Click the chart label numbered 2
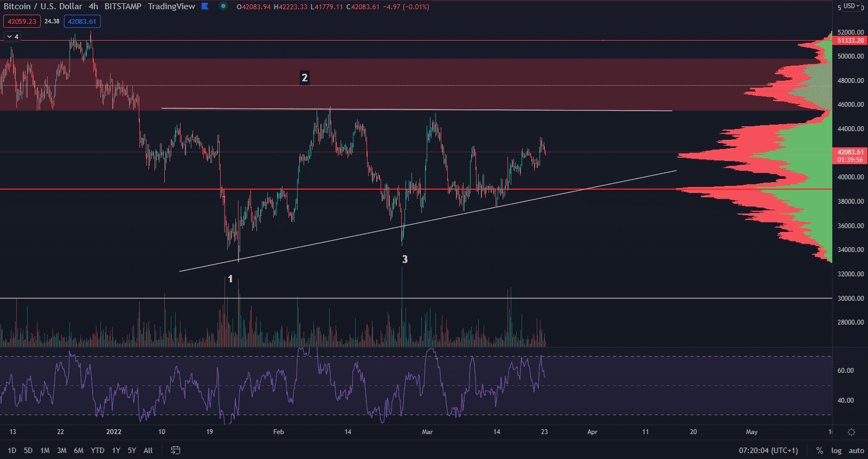 pyautogui.click(x=305, y=78)
